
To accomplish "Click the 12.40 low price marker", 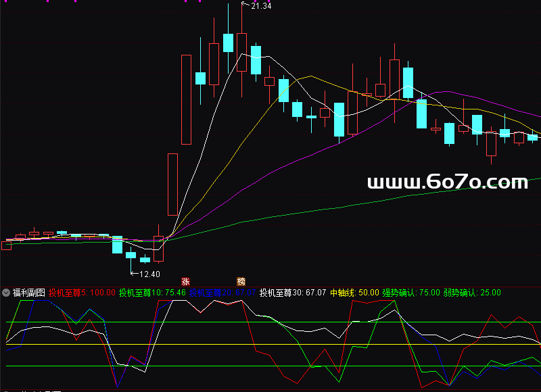I will point(149,274).
